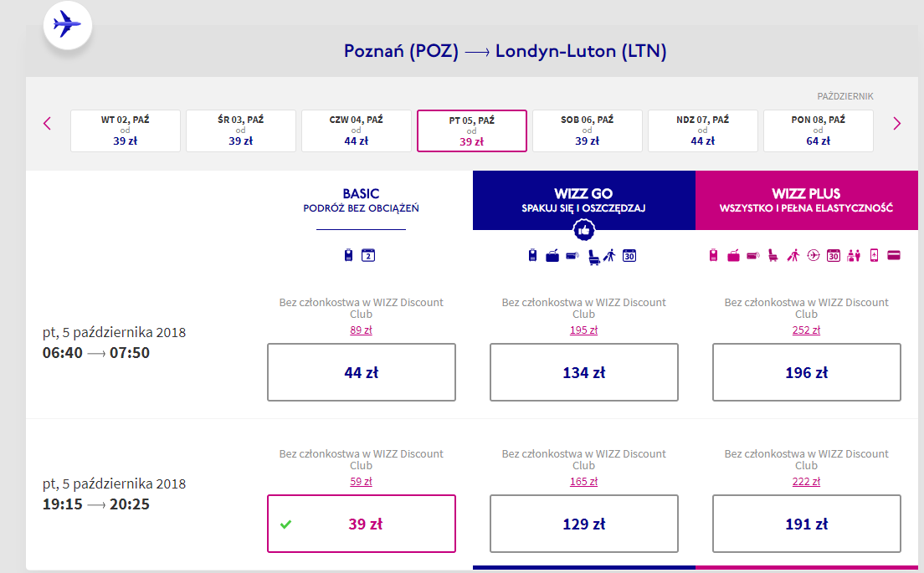Viewport: 924px width, 573px height.
Task: Click the credit card icon under WIZZ PLUS
Action: pos(893,255)
